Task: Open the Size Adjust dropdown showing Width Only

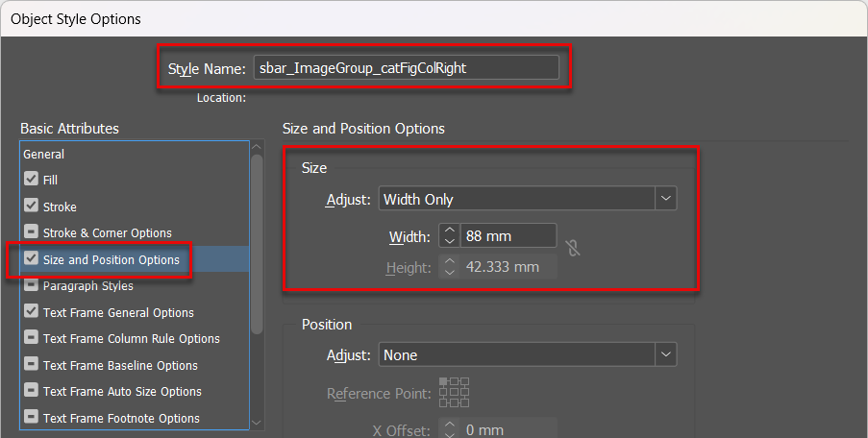Action: pos(528,199)
